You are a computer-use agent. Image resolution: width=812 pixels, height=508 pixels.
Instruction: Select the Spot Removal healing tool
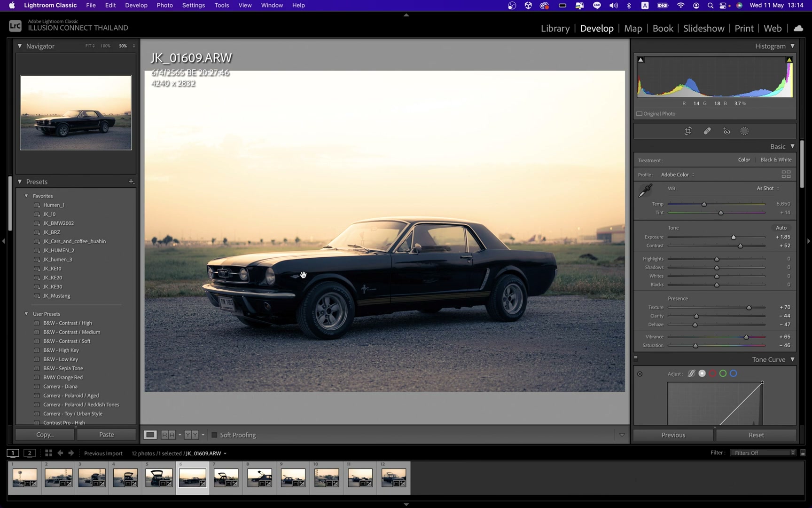point(707,131)
